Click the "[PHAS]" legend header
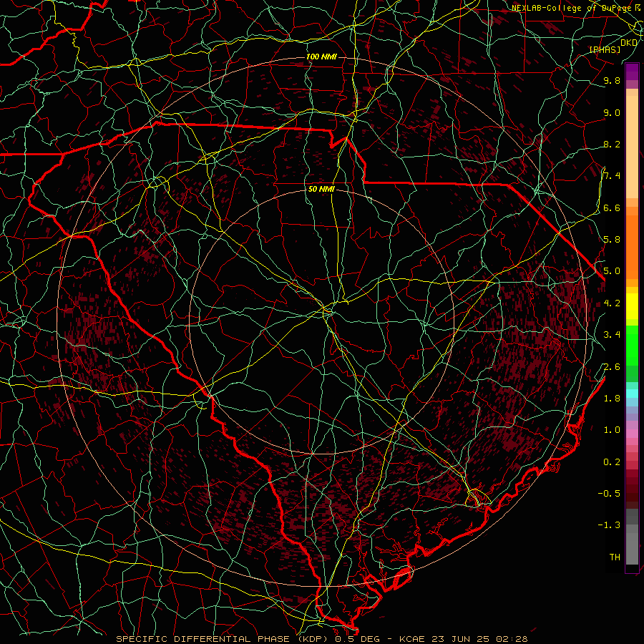Image resolution: width=644 pixels, height=644 pixels. [605, 49]
